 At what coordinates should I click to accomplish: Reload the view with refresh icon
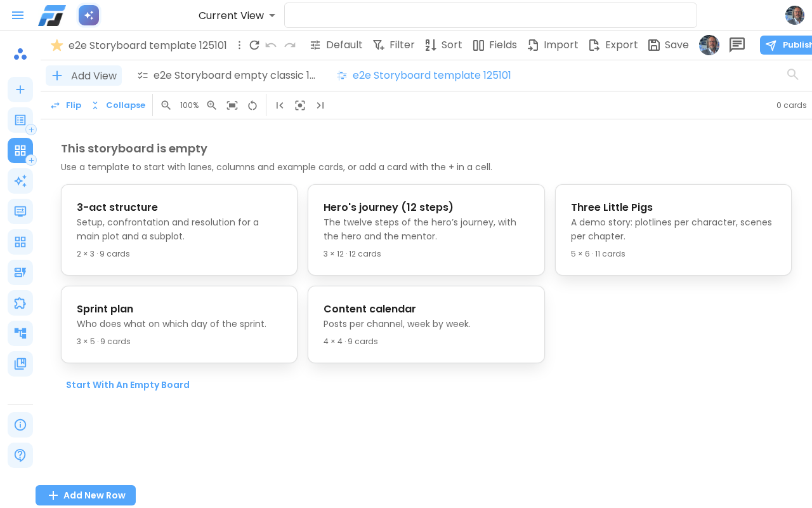coord(254,45)
